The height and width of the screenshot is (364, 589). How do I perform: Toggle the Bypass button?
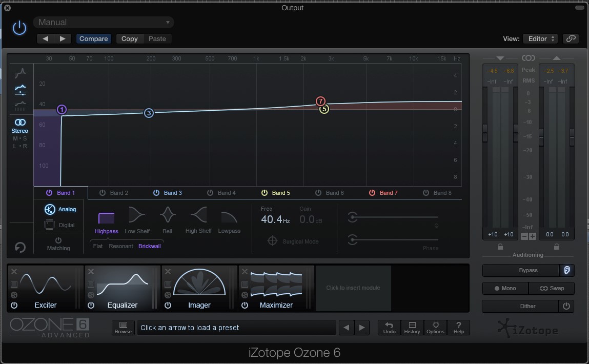(521, 271)
